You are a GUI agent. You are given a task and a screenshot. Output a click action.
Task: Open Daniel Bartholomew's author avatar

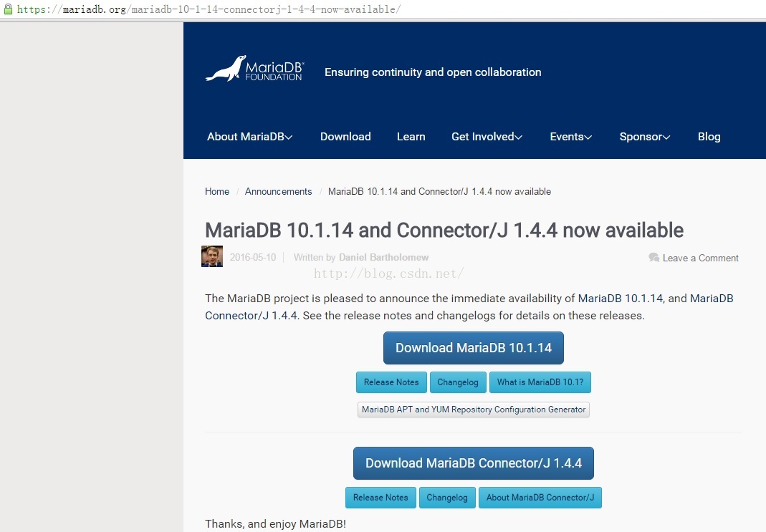pyautogui.click(x=212, y=256)
